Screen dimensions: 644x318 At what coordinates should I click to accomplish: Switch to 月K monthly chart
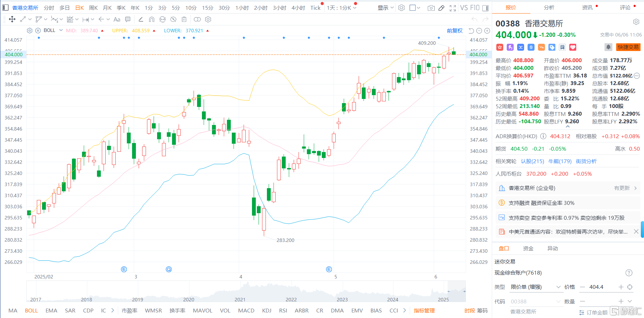[x=107, y=8]
